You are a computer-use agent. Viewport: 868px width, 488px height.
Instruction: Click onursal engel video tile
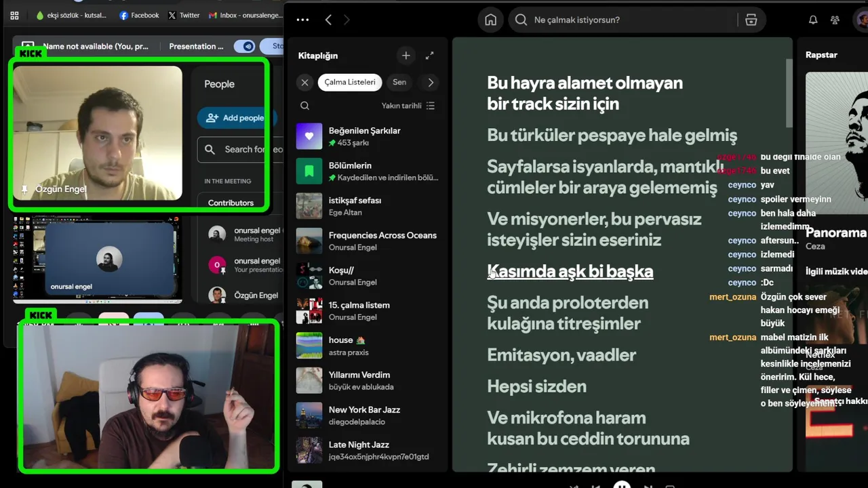pos(109,259)
